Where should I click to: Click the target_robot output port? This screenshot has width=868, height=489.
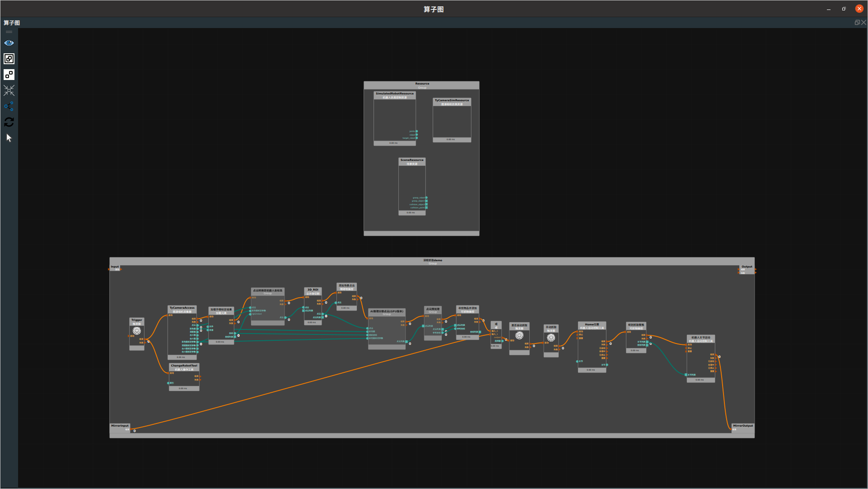416,138
